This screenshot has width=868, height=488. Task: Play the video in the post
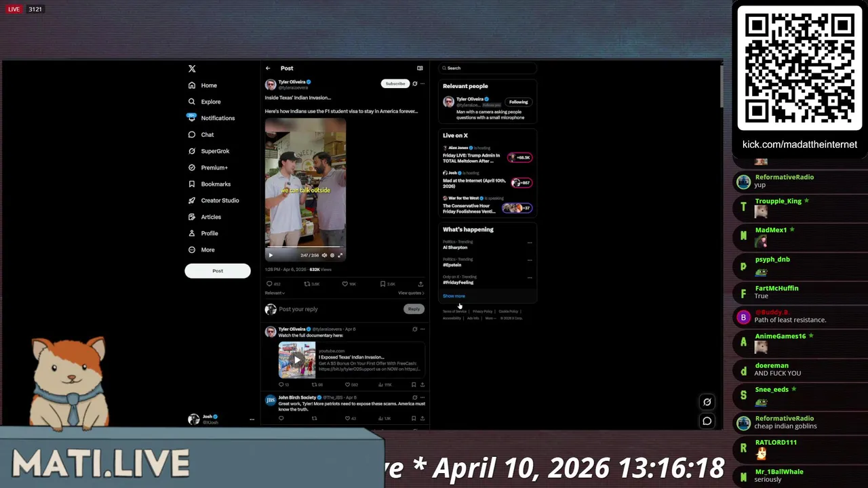click(x=271, y=256)
